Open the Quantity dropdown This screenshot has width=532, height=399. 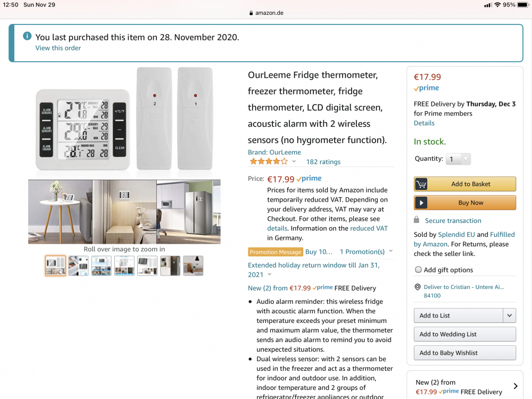(x=458, y=159)
